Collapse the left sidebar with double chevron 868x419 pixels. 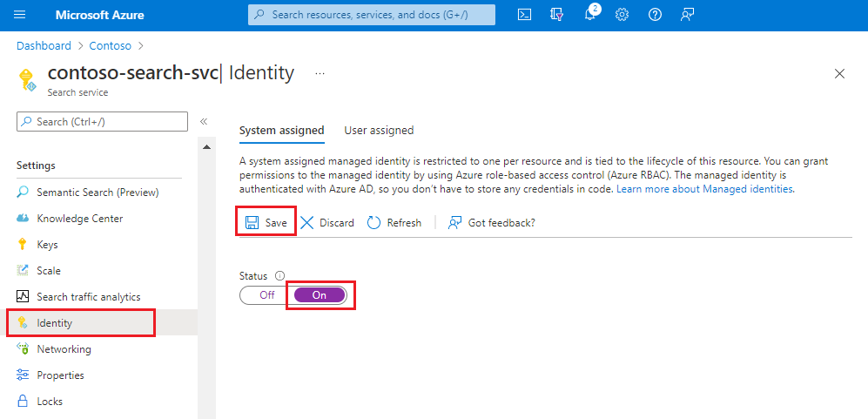click(204, 122)
